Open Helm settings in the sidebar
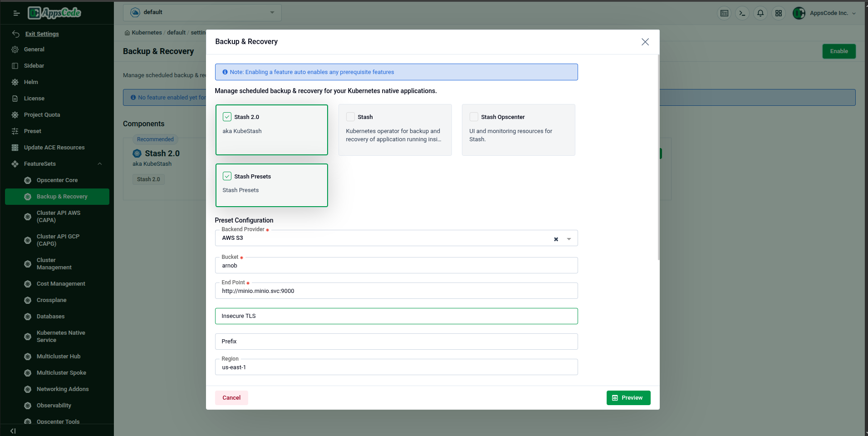The height and width of the screenshot is (436, 868). click(31, 82)
